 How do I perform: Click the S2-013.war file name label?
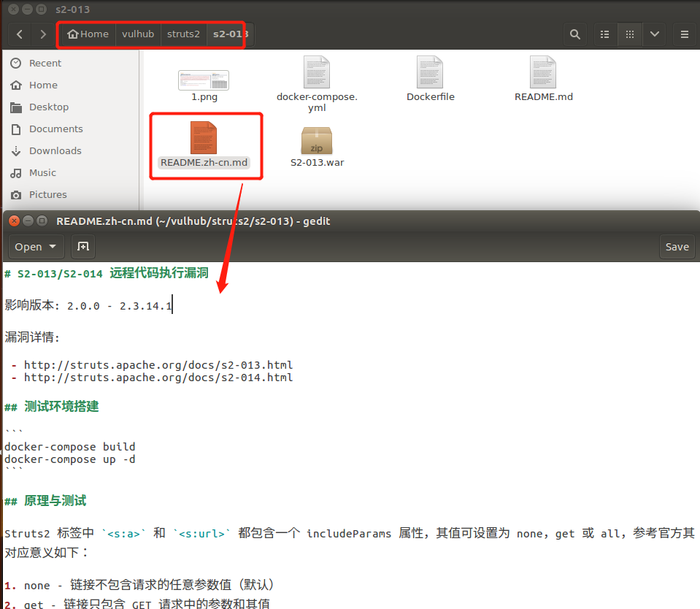317,163
